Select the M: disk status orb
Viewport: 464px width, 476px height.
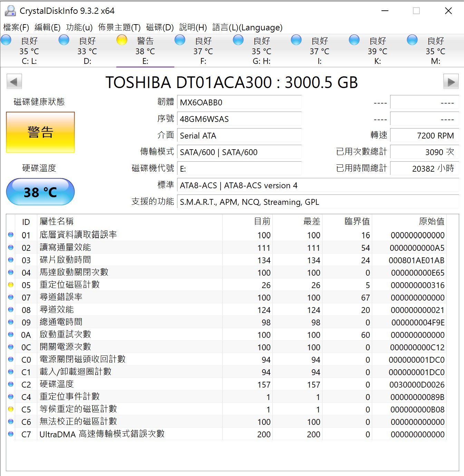(x=412, y=40)
